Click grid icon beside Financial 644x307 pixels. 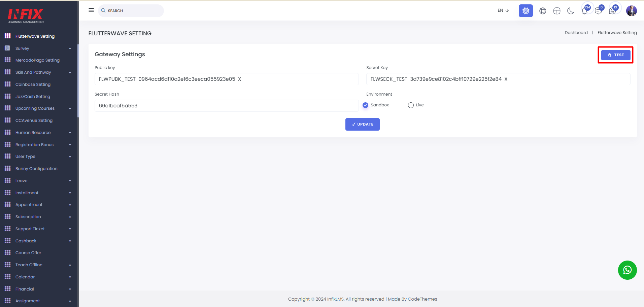(x=8, y=289)
